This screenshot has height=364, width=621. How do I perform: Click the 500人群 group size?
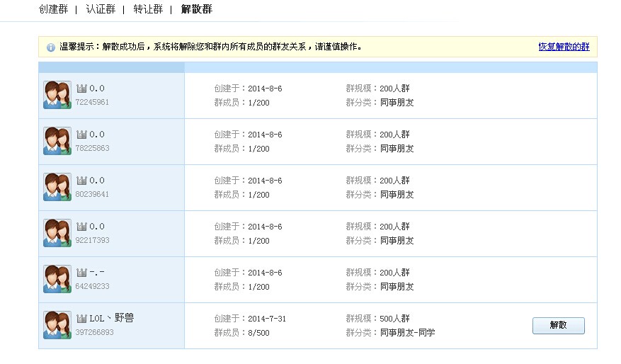(394, 319)
